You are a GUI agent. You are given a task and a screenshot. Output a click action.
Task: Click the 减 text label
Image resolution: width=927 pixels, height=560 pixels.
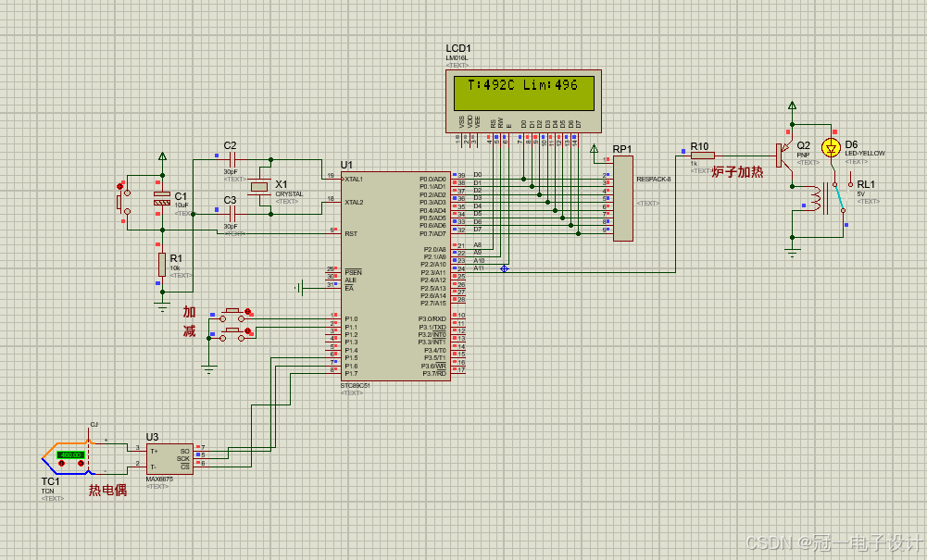click(189, 330)
